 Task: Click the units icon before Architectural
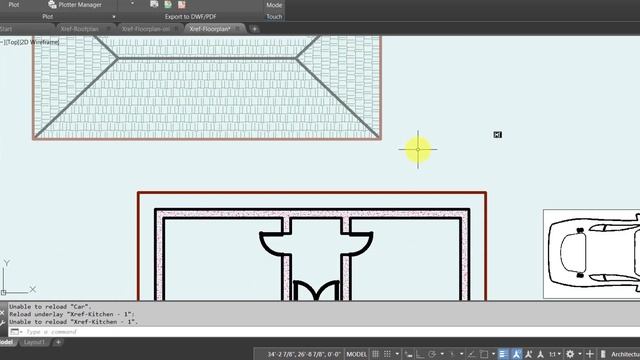[x=602, y=354]
